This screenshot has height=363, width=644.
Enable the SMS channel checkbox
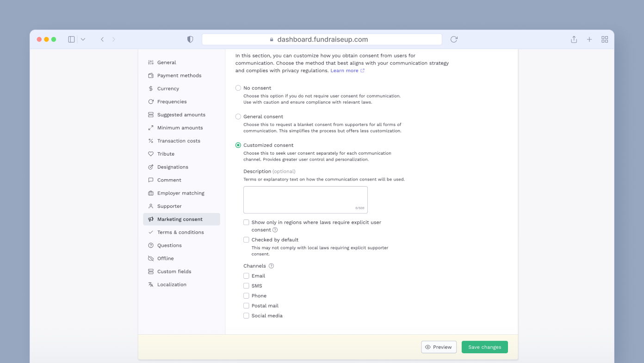(246, 286)
